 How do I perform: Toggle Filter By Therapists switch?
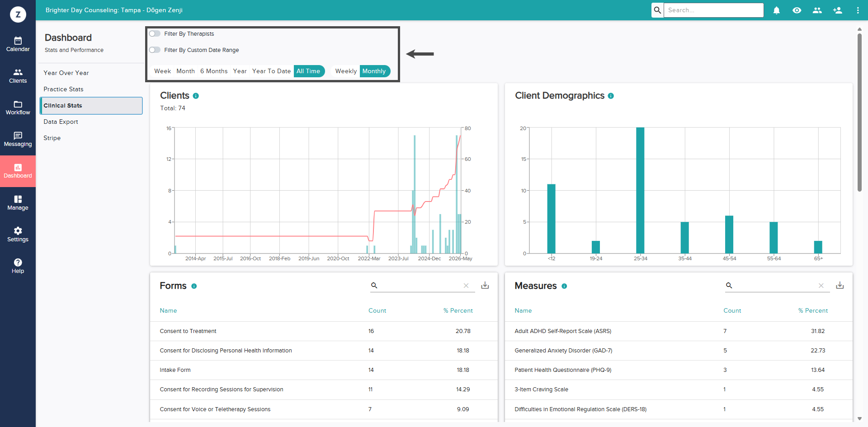click(155, 33)
